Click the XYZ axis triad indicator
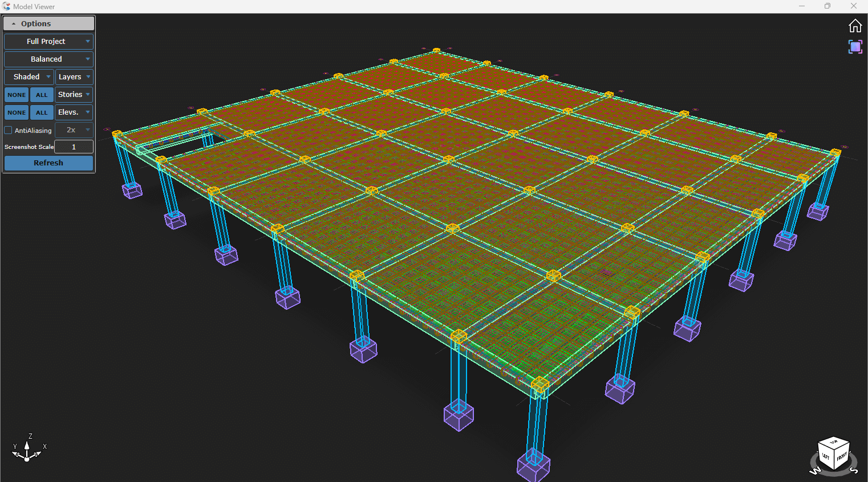The height and width of the screenshot is (482, 868). pyautogui.click(x=27, y=449)
